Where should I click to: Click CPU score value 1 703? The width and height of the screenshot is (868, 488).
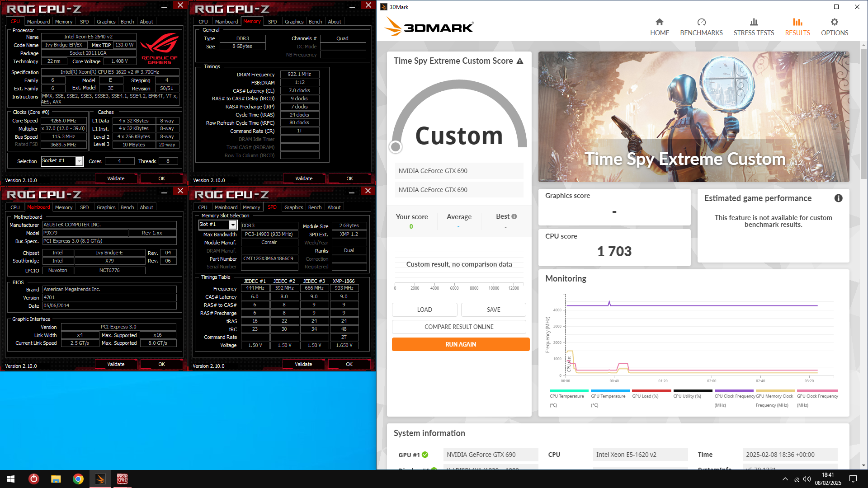[614, 251]
